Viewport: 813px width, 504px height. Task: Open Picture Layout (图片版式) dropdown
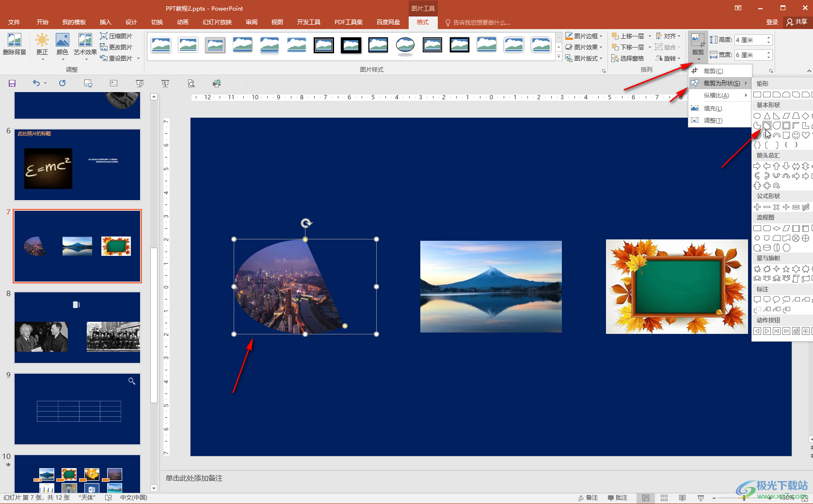tap(584, 59)
